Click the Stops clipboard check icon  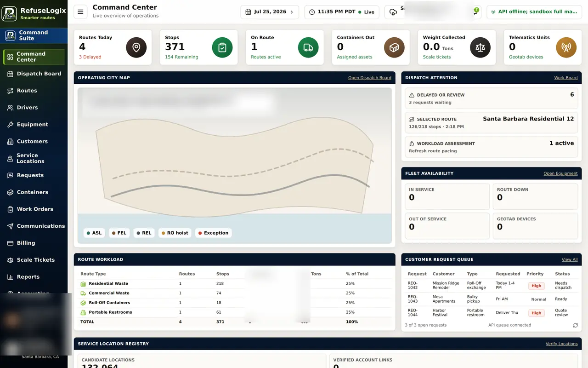(222, 47)
